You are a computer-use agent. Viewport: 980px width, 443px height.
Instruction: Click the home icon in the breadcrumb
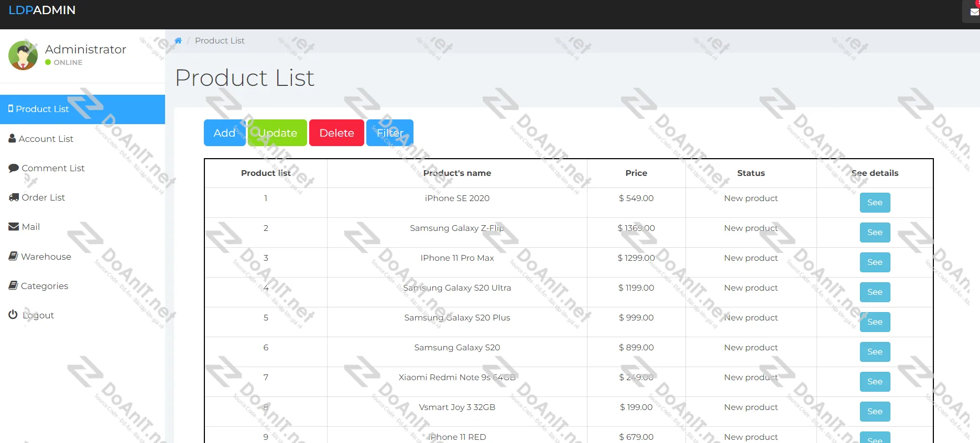[178, 41]
